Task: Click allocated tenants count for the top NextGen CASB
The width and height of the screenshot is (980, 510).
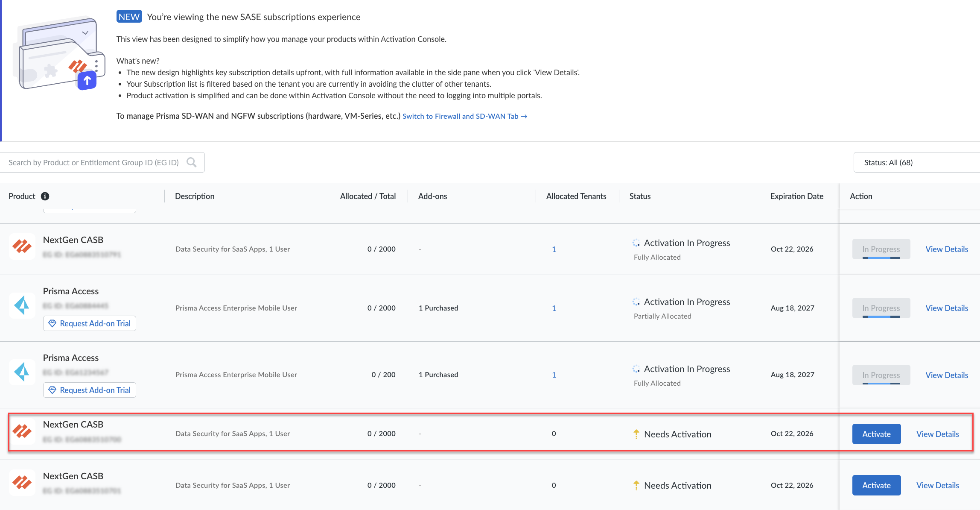Action: point(554,249)
